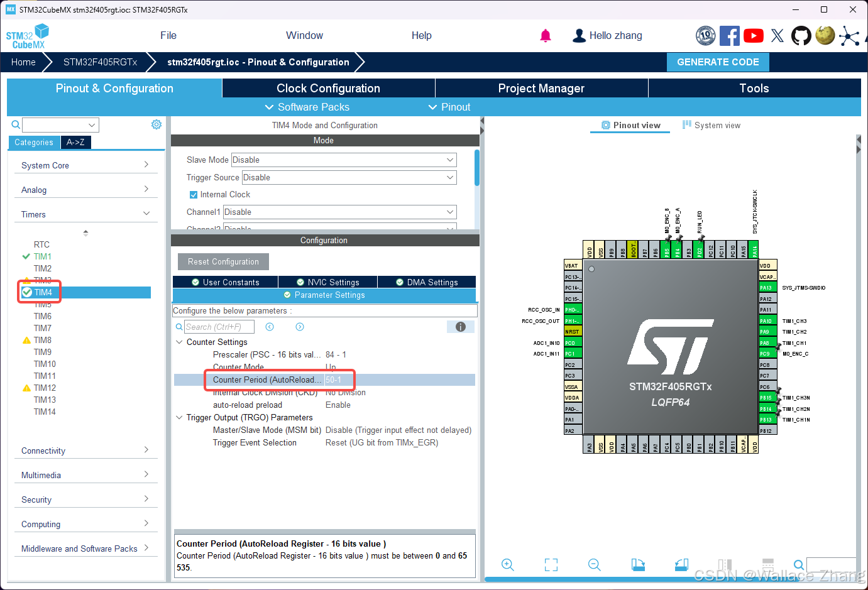
Task: Click the parameter search input field
Action: tap(219, 327)
